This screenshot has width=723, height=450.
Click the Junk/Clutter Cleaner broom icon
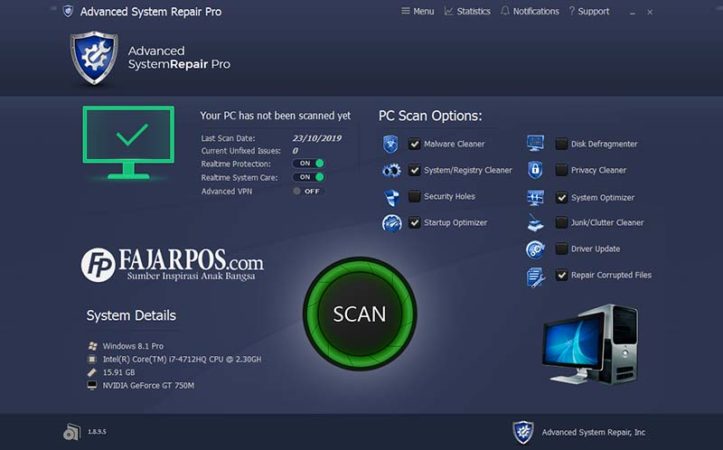point(535,223)
